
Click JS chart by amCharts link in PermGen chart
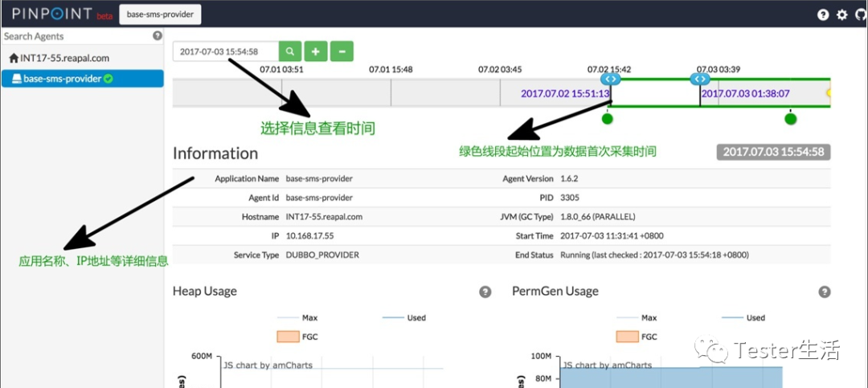[608, 365]
